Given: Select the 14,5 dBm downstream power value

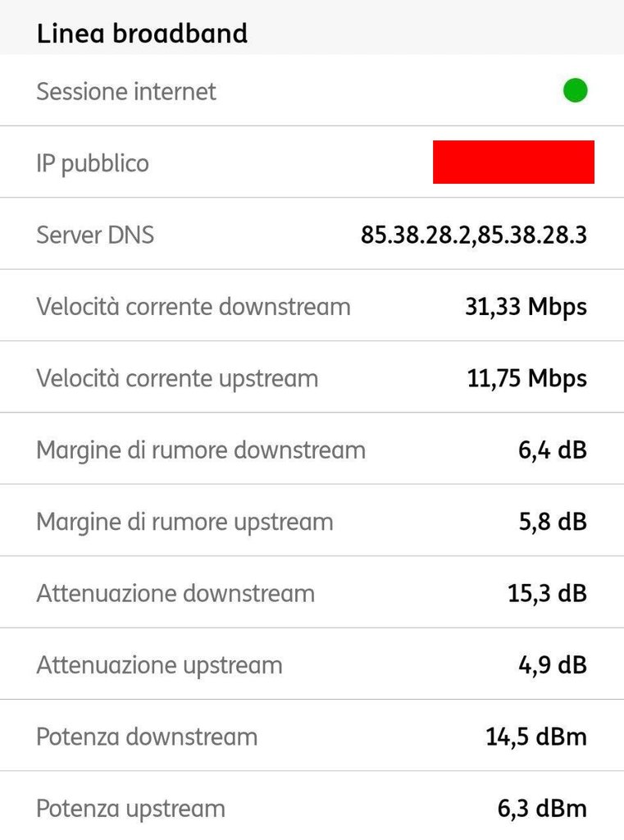Looking at the screenshot, I should tap(536, 737).
